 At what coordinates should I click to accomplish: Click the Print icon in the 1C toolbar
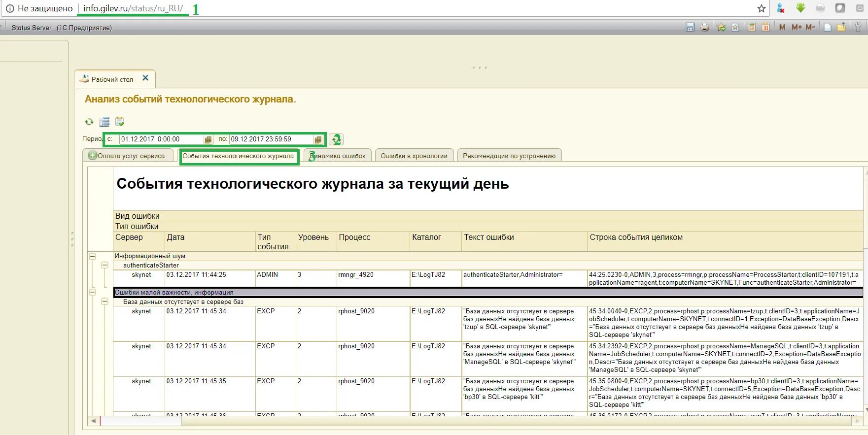[705, 27]
